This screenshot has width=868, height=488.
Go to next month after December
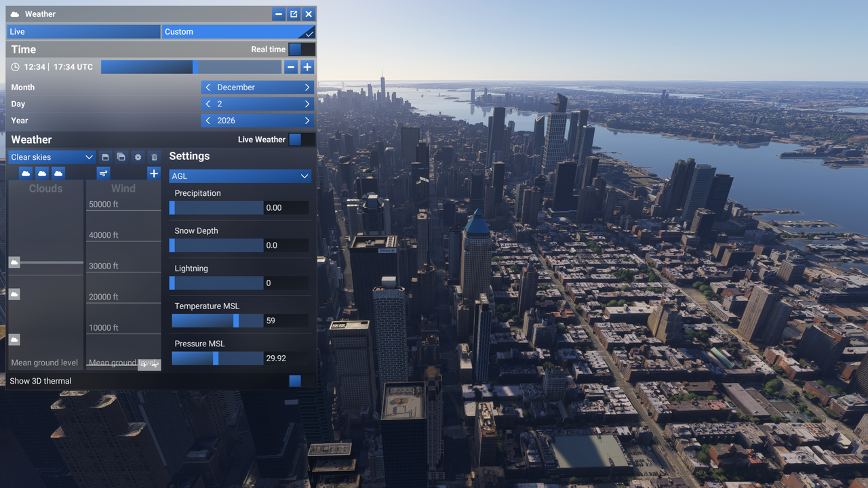pos(307,87)
